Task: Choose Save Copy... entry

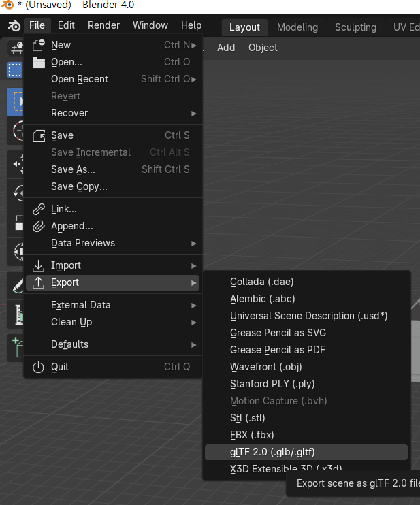Action: 113,186
